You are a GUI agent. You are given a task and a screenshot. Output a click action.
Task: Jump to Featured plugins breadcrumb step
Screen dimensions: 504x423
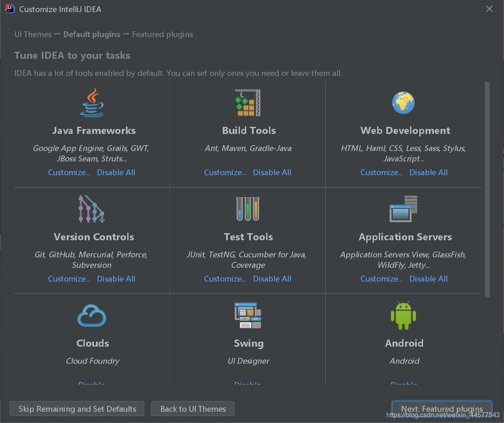coord(162,35)
